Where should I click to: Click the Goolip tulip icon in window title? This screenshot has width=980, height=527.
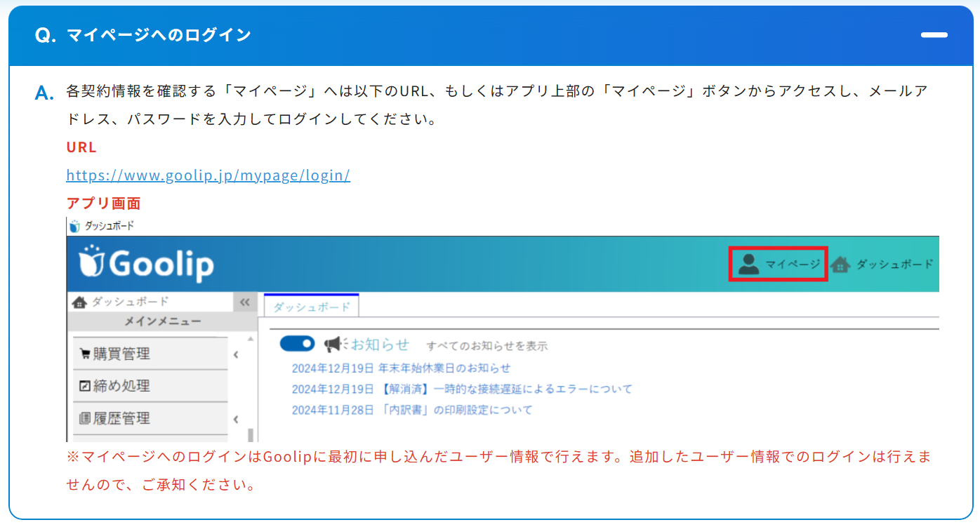click(74, 226)
